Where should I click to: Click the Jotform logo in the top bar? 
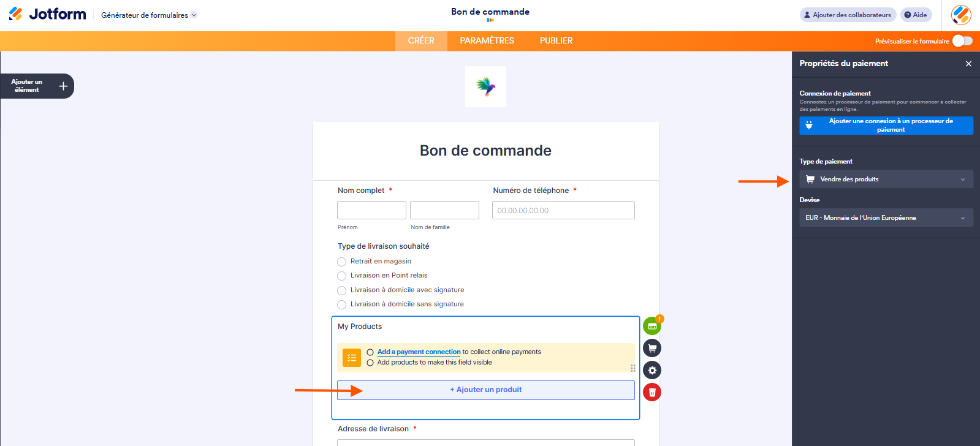(47, 14)
